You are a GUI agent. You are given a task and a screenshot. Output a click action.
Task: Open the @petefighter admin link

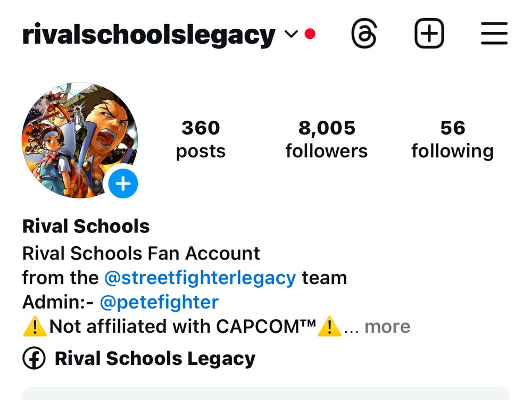159,302
